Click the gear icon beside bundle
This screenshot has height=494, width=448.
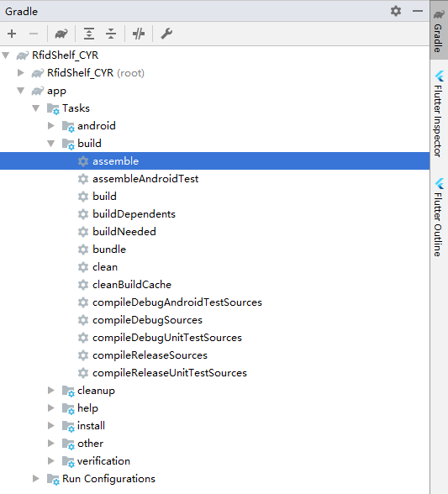pyautogui.click(x=83, y=250)
